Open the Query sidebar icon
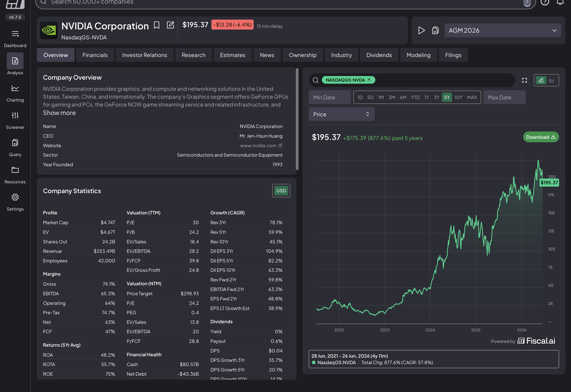Viewport: 571px width, 392px height. (15, 143)
